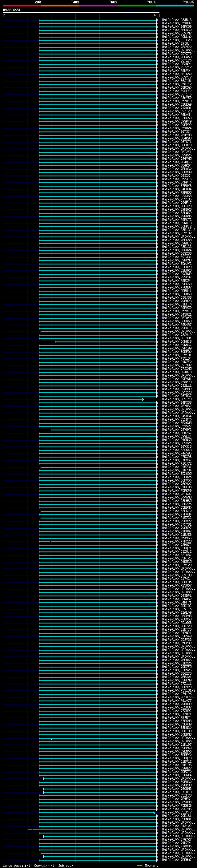Screen dimensions: 197x868
Task: Select the label UniRef100_B7G7K7
Action: [177, 840]
